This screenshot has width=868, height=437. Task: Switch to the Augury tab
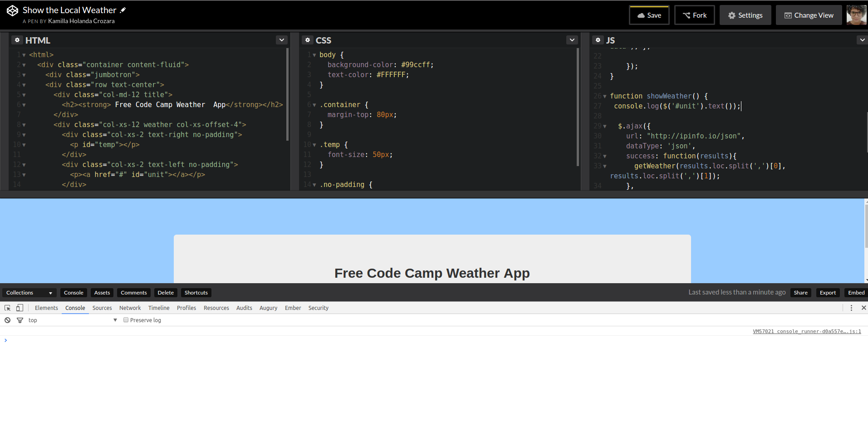[268, 308]
